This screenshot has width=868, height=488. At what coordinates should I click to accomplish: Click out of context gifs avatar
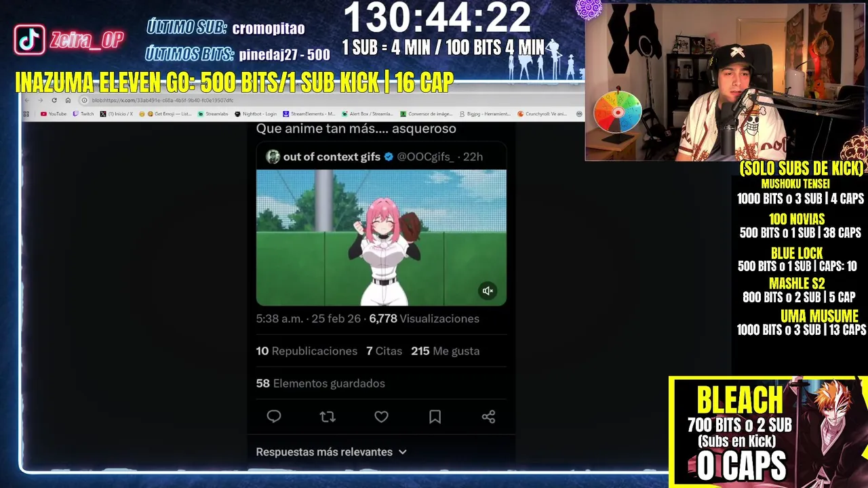pyautogui.click(x=273, y=157)
